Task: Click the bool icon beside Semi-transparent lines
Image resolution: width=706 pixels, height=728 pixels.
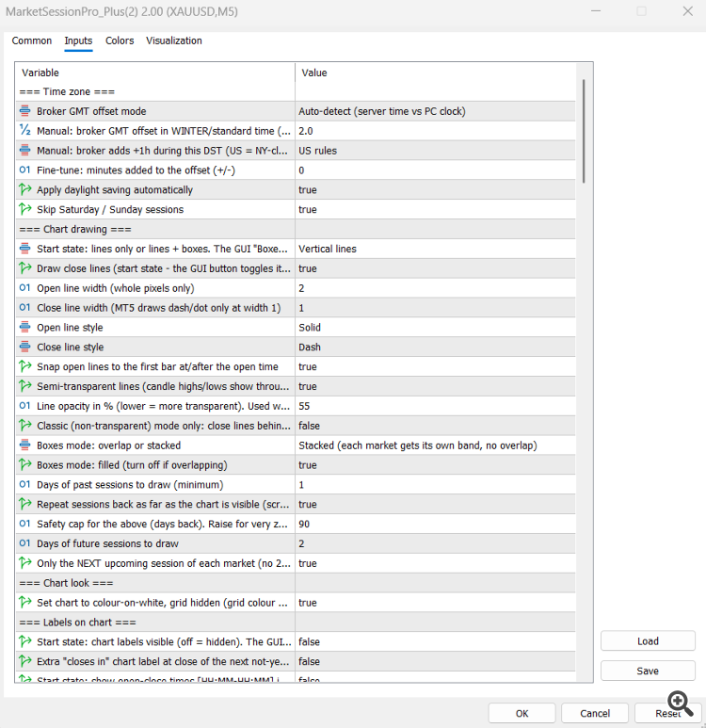Action: point(25,386)
